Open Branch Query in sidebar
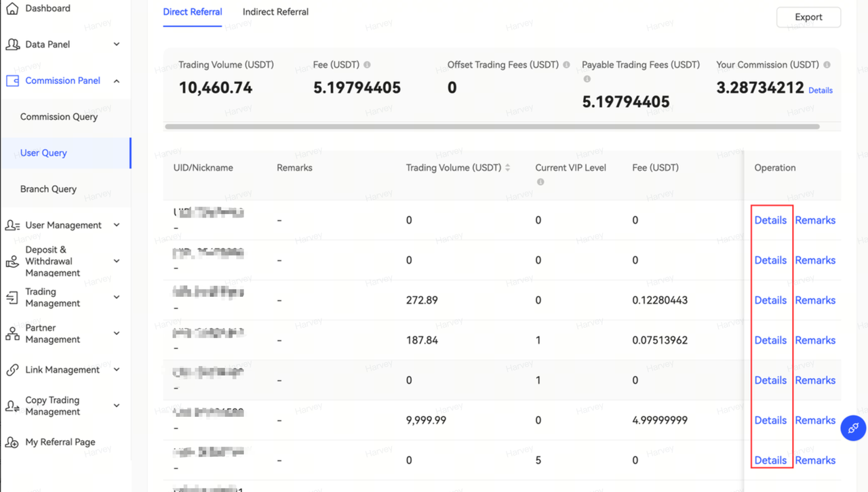868x492 pixels. click(48, 189)
